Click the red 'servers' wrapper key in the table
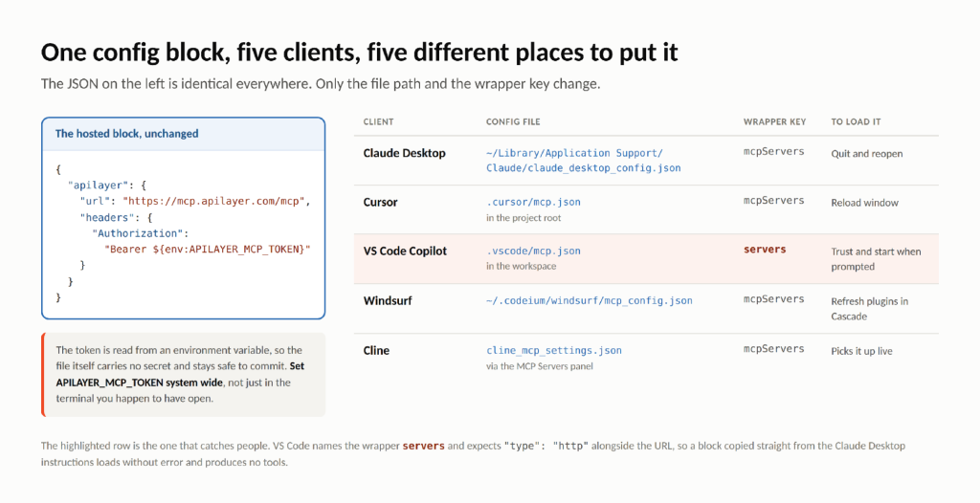 (765, 250)
